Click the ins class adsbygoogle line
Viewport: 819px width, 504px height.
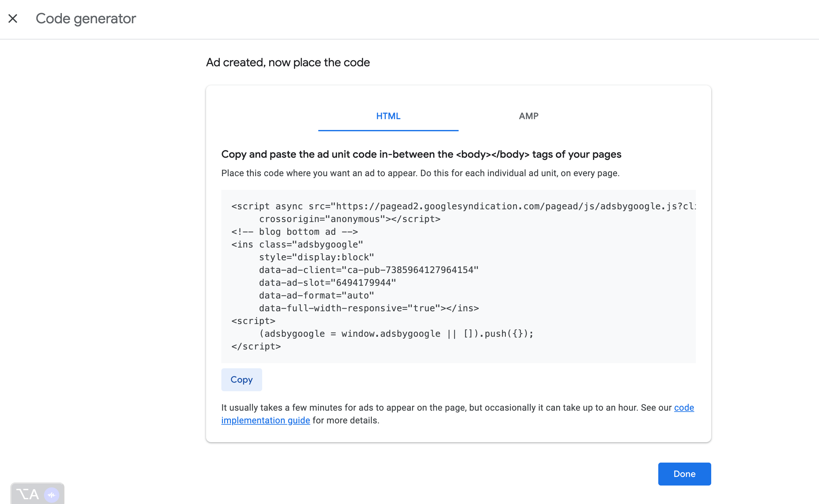[x=297, y=244]
